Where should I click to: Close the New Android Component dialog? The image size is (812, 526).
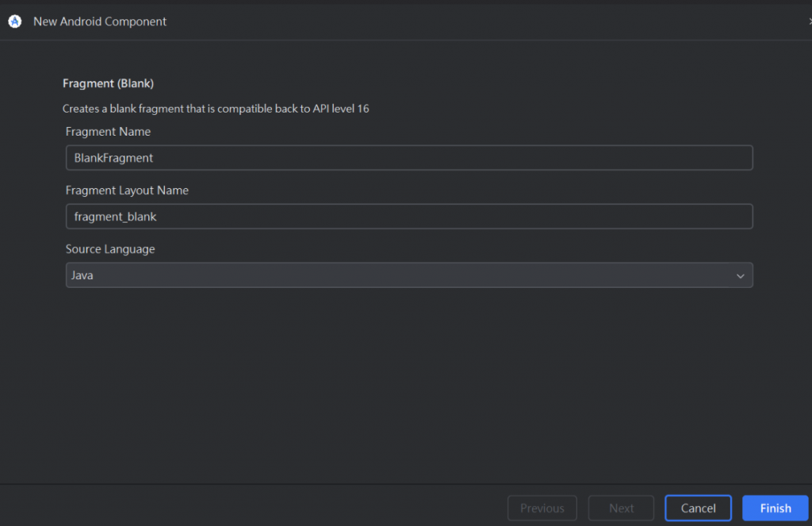click(x=810, y=21)
